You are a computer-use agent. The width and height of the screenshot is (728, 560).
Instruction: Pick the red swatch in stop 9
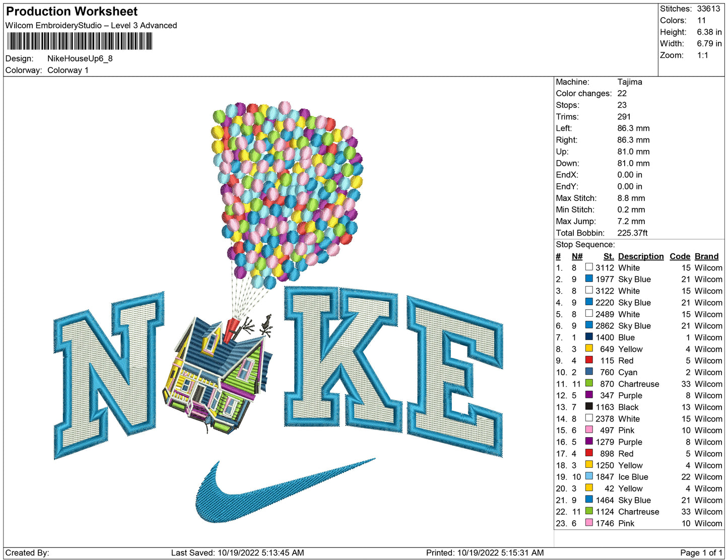[x=589, y=360]
